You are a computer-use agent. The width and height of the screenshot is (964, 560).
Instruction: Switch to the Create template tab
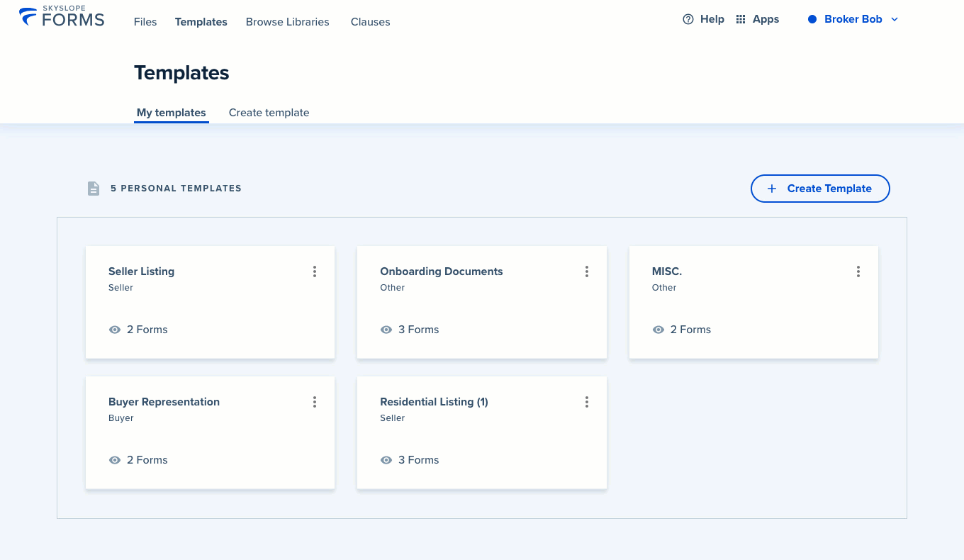tap(269, 113)
